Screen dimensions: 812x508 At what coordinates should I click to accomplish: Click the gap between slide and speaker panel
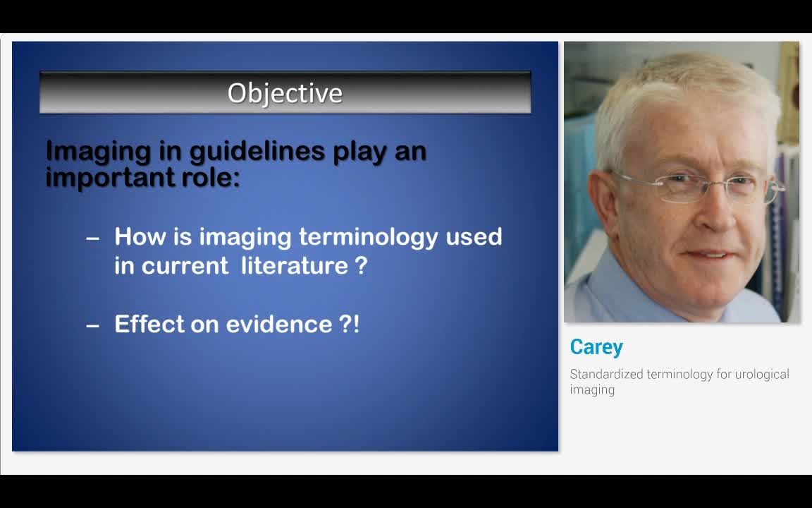click(x=560, y=247)
